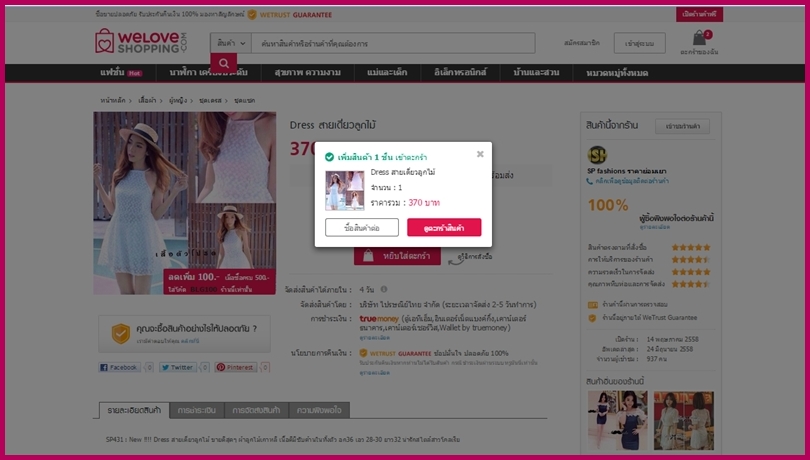Switch to the satisfaction tab
This screenshot has width=810, height=460.
pos(319,410)
